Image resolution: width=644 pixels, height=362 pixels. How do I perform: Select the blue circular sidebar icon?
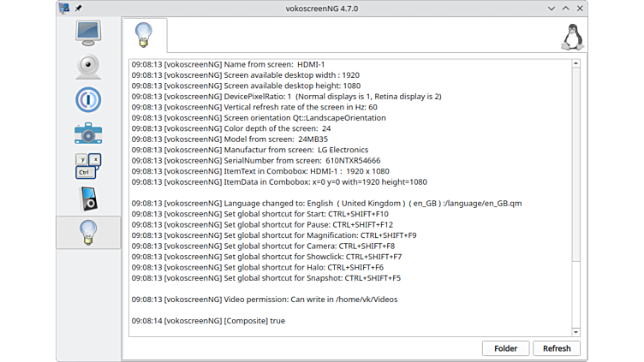tap(88, 99)
